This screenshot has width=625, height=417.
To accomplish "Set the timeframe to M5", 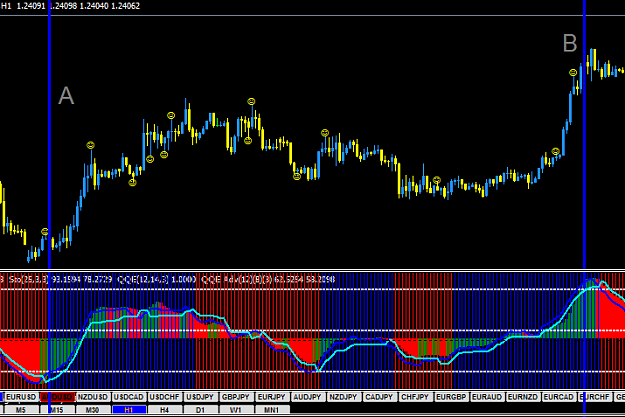I will coord(21,409).
